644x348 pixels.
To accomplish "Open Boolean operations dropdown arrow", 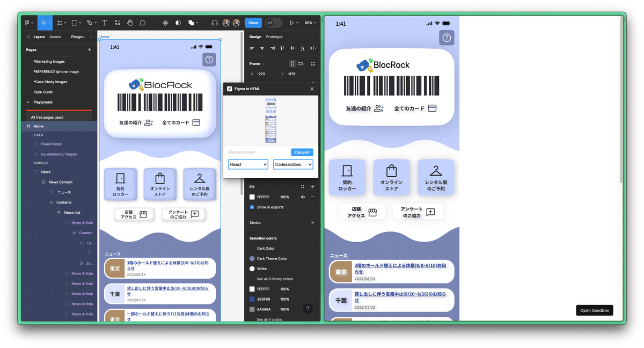I will (x=197, y=23).
